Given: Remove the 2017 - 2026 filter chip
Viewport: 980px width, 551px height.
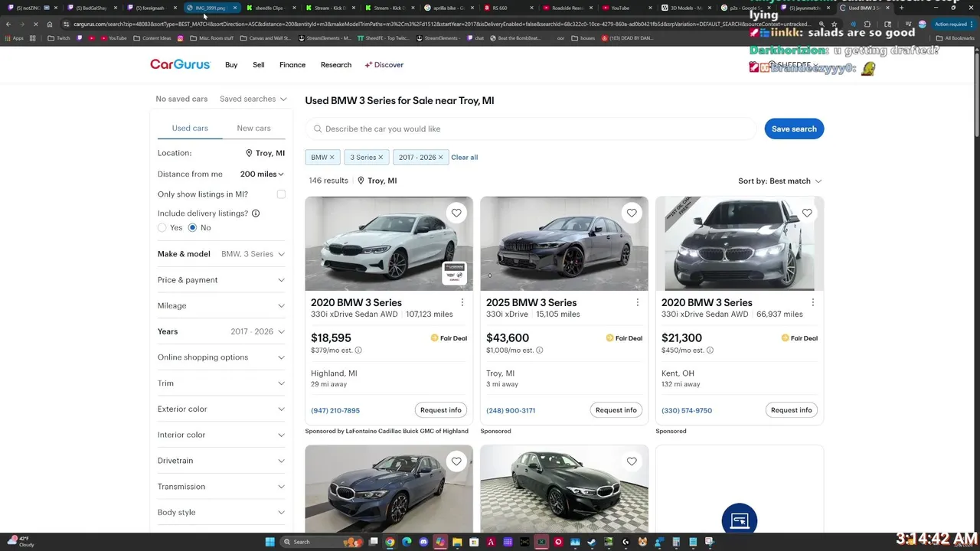Looking at the screenshot, I should [x=440, y=157].
